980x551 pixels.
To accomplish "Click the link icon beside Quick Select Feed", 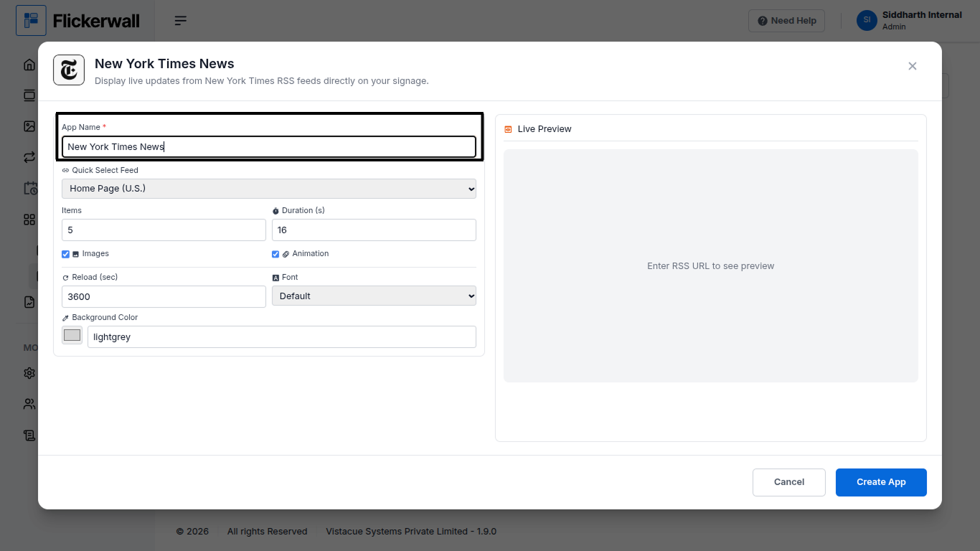I will 65,171.
